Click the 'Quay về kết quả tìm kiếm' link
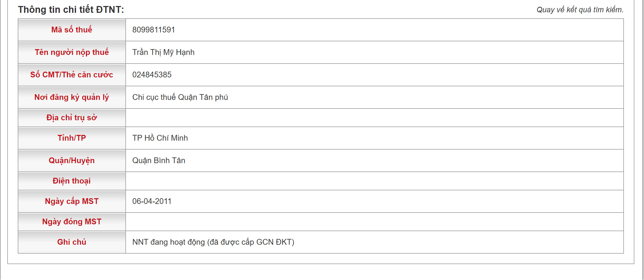Viewport: 644px width, 280px height. click(580, 10)
